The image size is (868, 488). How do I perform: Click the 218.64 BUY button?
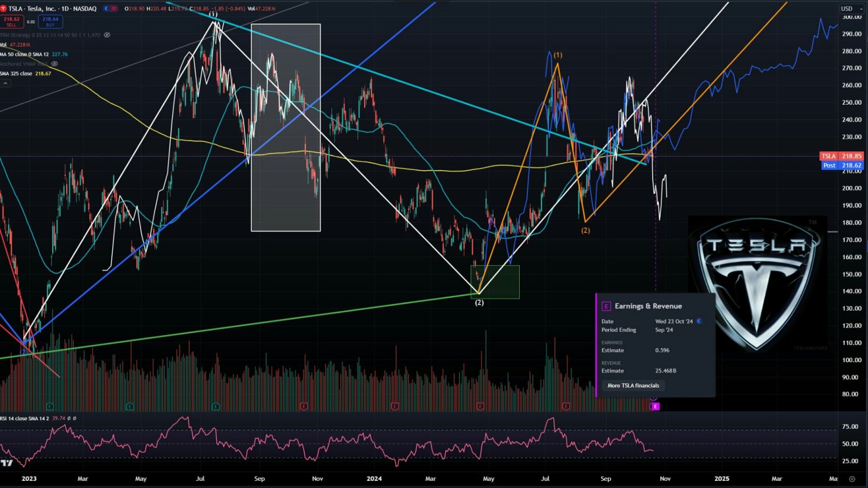point(50,22)
